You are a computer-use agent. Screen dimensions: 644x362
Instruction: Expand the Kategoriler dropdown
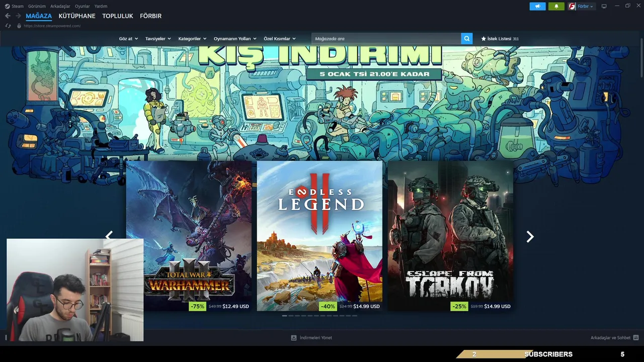click(192, 39)
